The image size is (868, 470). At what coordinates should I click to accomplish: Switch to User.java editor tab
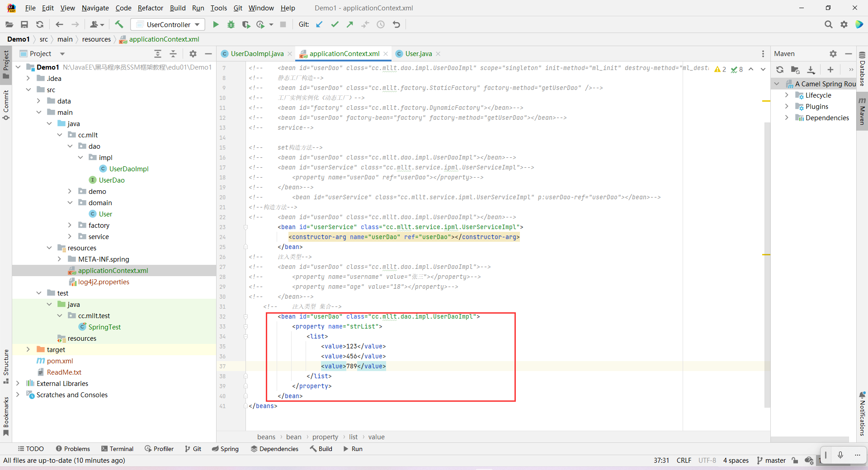(419, 54)
